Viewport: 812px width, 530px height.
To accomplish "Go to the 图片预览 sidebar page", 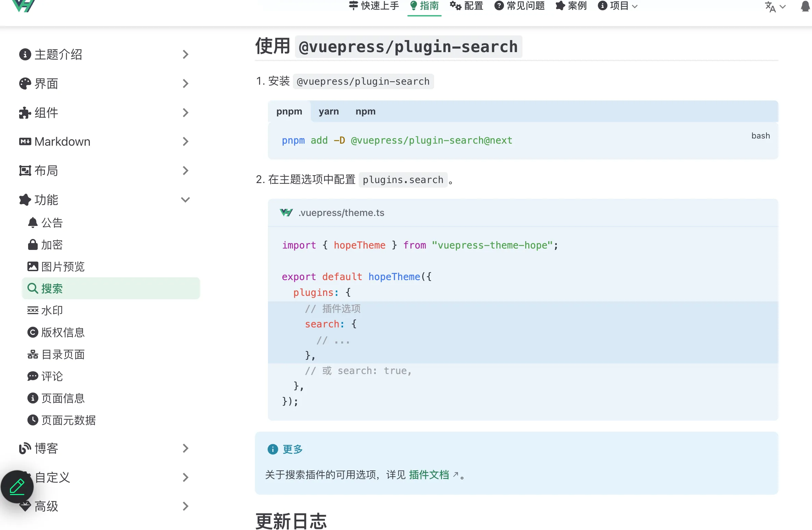I will pos(110,266).
